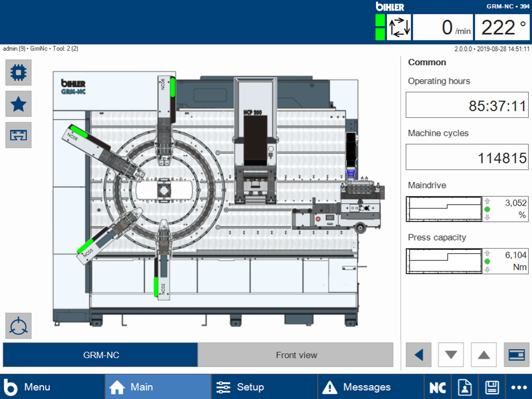Viewport: 532px width, 399px height.
Task: Open the more options ellipsis icon
Action: coord(519,387)
